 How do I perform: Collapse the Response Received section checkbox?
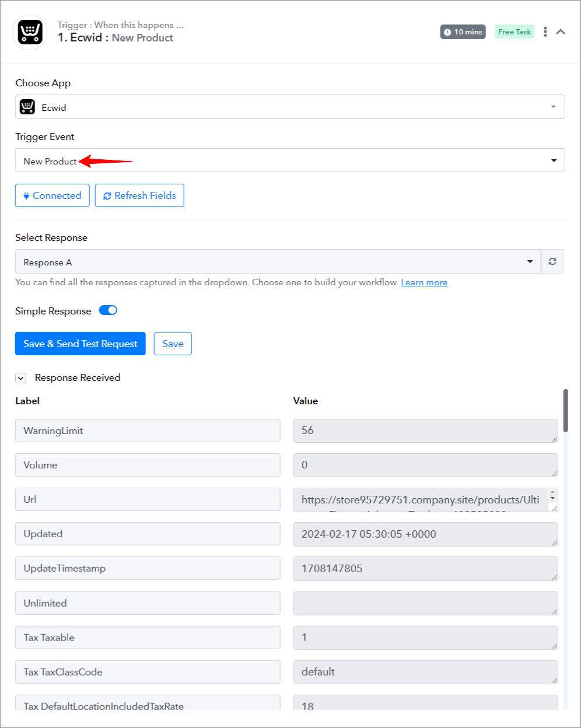coord(21,378)
